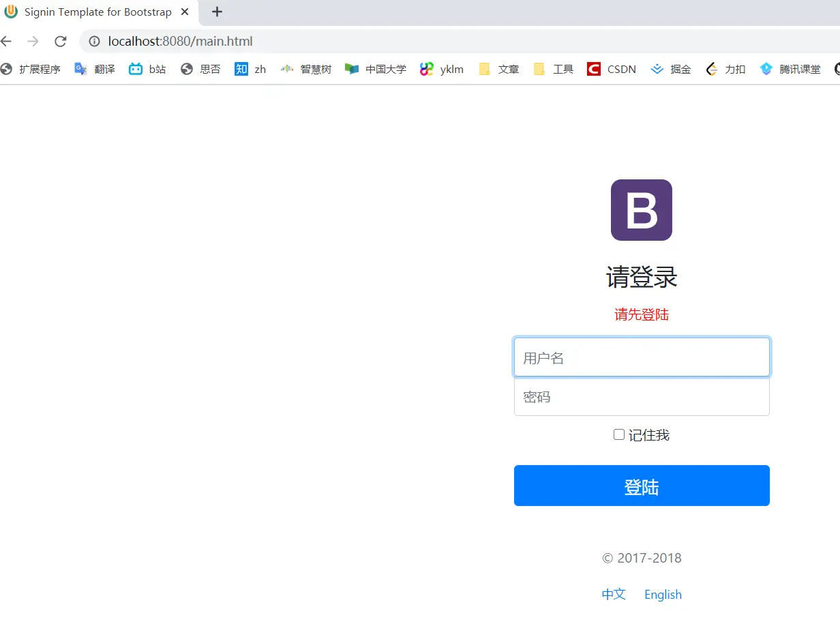Switch language to 中文
This screenshot has height=624, width=840.
click(x=614, y=594)
